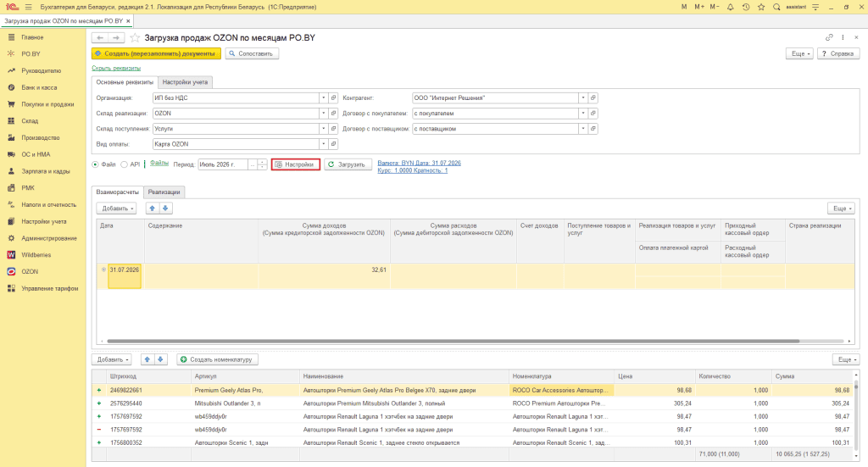Viewport: 868px width, 467px height.
Task: Open the Организация link-open icon
Action: coord(333,98)
